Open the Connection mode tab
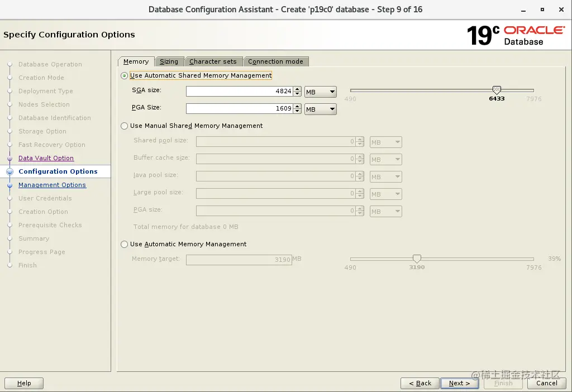Image resolution: width=572 pixels, height=392 pixels. [276, 61]
